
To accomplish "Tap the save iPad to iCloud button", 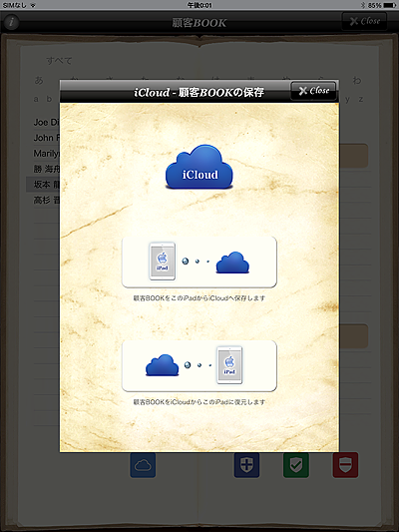I will (x=199, y=262).
